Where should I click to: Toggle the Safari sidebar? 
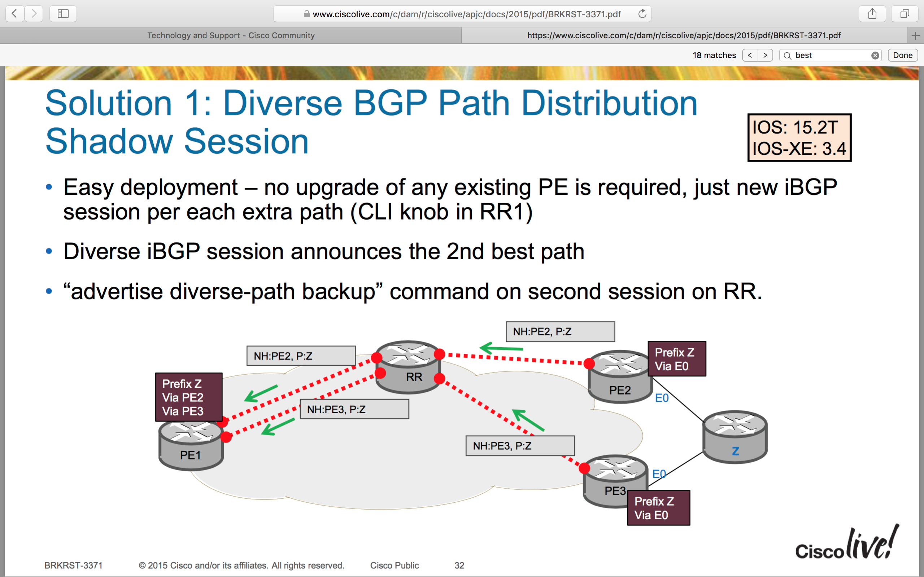coord(63,14)
